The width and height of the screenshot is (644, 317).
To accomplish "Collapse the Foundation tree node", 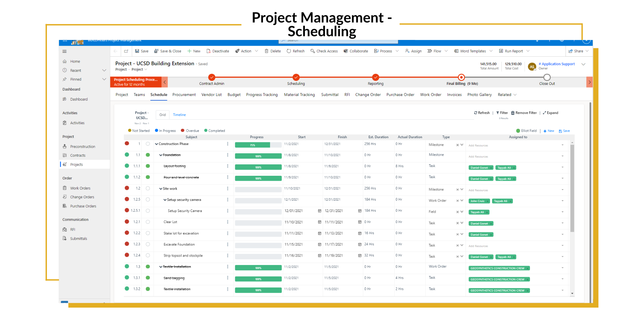I will [x=161, y=155].
